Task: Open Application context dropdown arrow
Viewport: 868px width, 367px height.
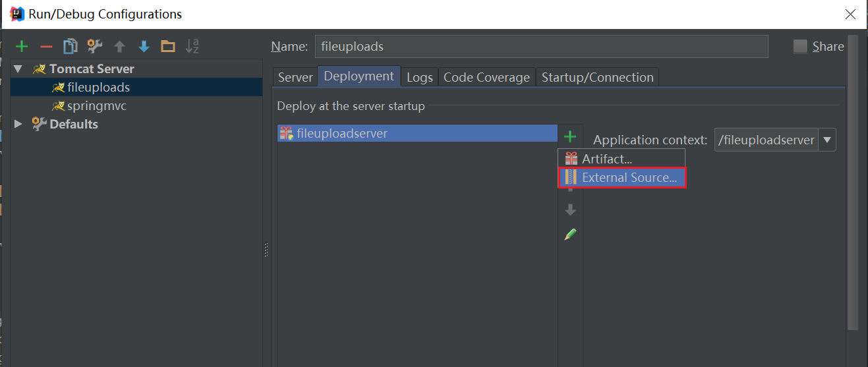Action: [827, 140]
